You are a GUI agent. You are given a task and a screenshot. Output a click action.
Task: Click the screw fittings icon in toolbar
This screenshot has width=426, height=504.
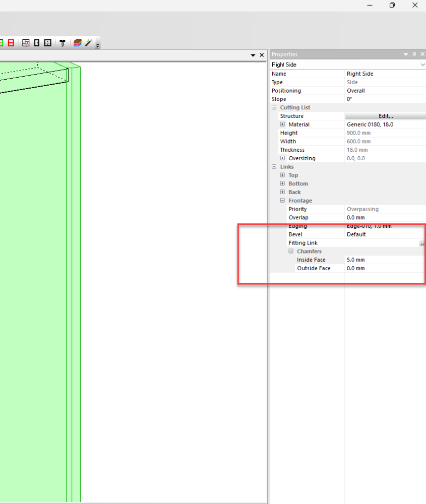coord(63,43)
